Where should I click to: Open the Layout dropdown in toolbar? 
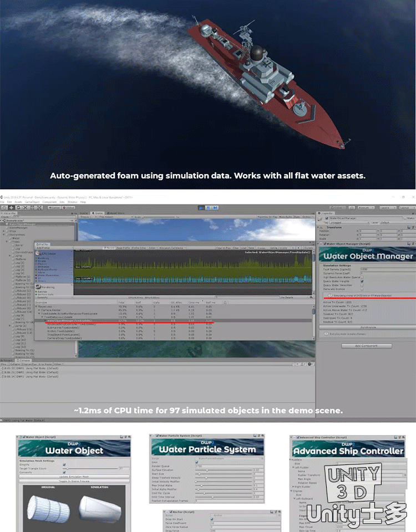pos(407,208)
